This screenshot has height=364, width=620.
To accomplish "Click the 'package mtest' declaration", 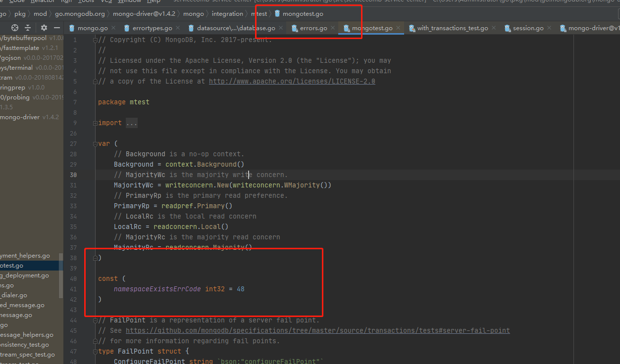I will pos(124,102).
